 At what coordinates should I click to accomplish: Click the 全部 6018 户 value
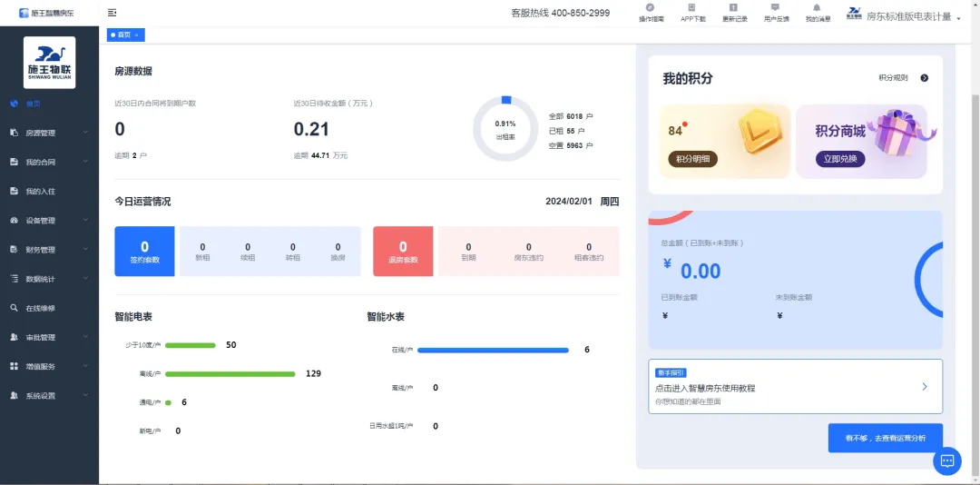tap(571, 116)
